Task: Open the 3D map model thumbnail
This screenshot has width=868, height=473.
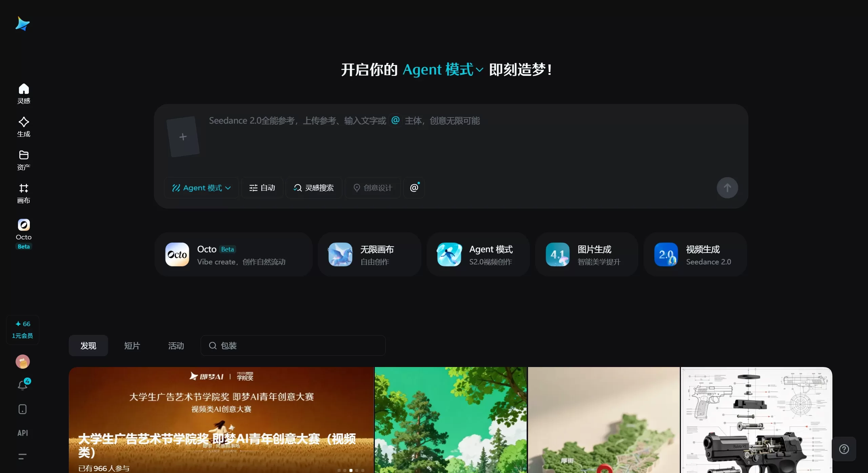Action: (x=604, y=420)
